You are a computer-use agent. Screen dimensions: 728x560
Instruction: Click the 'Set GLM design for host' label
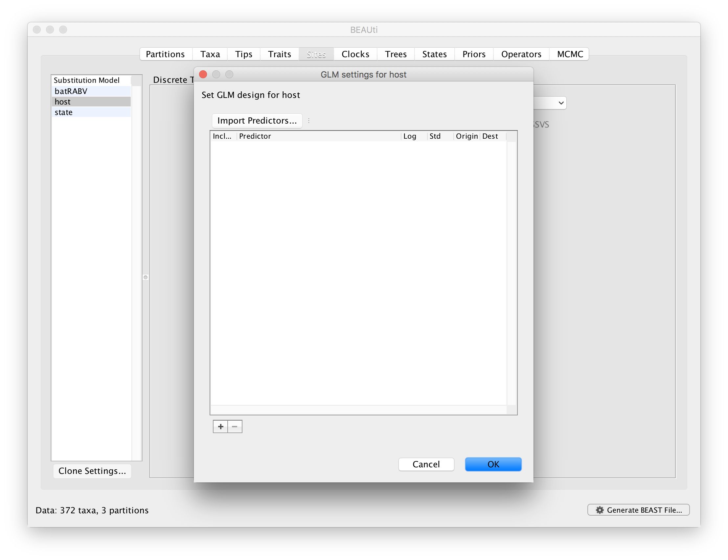(251, 95)
